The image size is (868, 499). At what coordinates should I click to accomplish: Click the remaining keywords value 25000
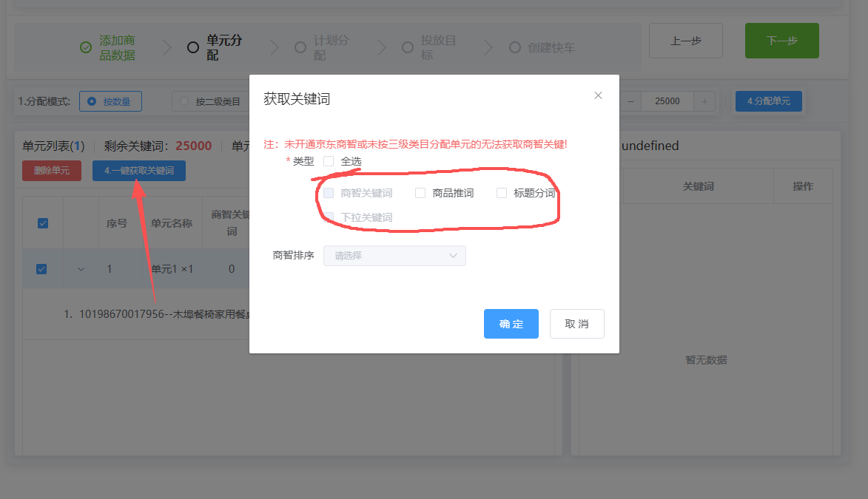(193, 146)
